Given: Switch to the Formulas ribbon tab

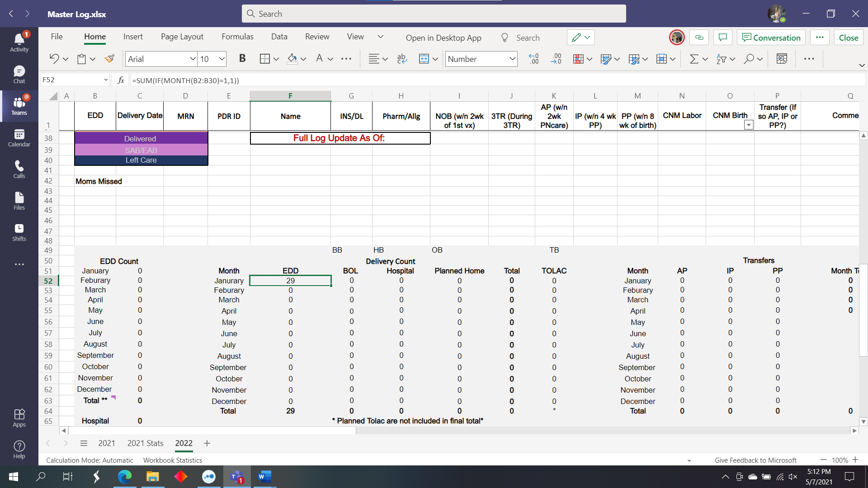Looking at the screenshot, I should coord(237,37).
